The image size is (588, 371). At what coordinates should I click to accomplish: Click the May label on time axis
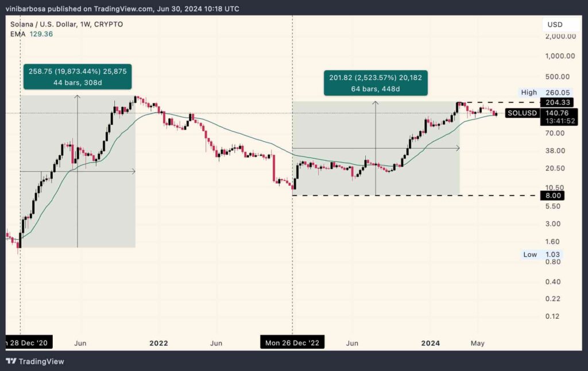tap(478, 343)
